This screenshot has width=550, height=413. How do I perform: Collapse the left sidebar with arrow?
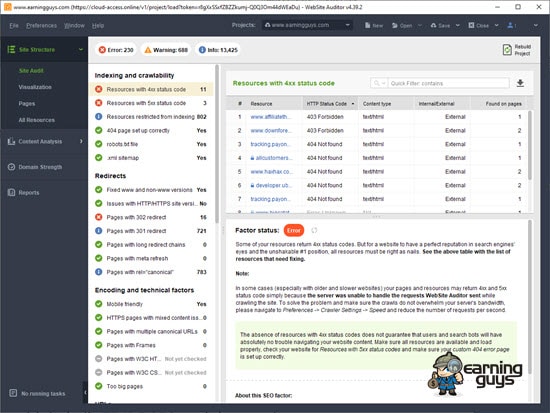point(85,392)
